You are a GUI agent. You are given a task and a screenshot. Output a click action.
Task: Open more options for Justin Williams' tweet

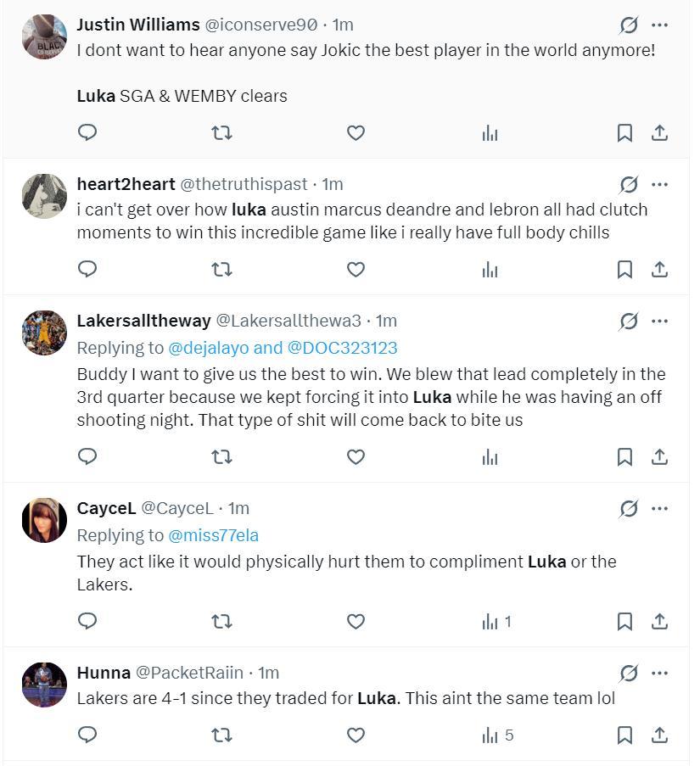(659, 25)
